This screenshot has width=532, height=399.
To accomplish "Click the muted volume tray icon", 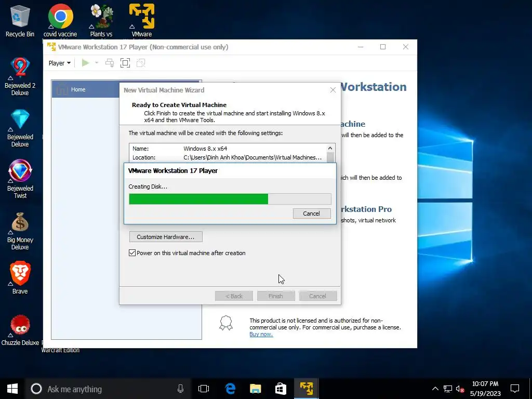I will pos(460,389).
